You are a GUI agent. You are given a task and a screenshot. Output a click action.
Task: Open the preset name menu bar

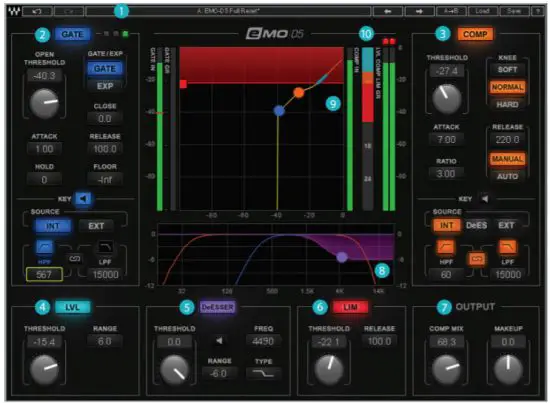(x=228, y=11)
